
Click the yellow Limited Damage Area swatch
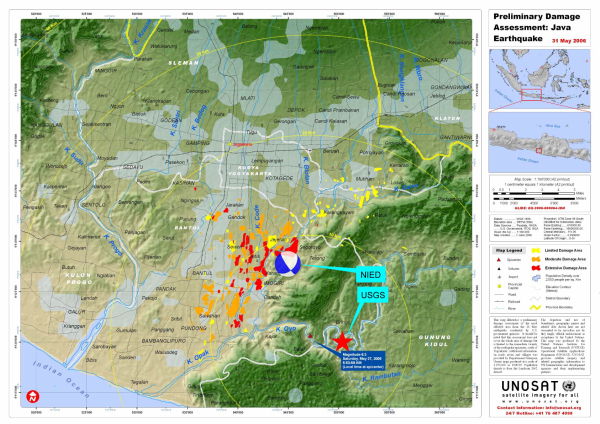point(535,250)
